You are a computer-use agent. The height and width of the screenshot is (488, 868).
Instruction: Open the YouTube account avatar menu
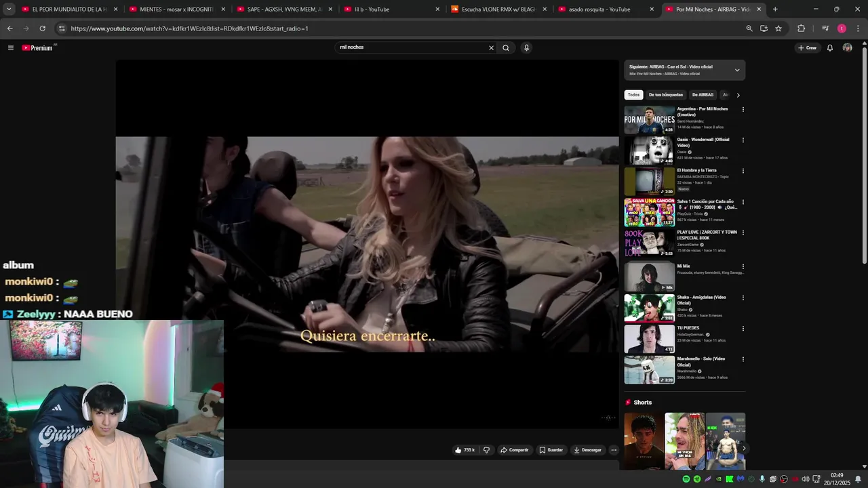tap(847, 47)
